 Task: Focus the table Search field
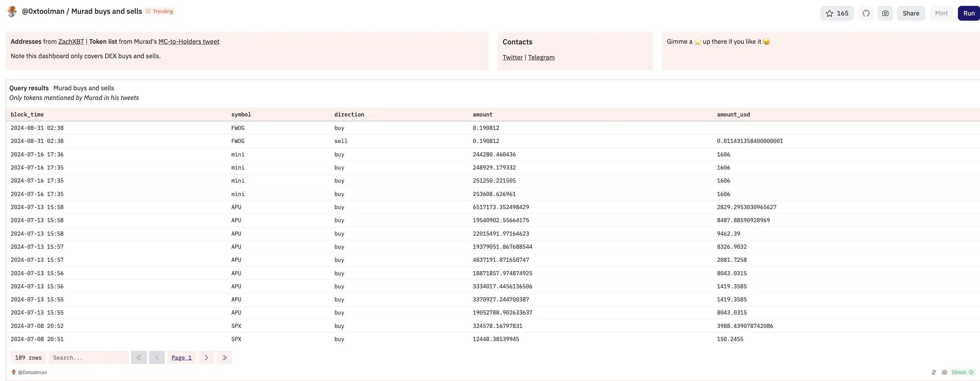[x=89, y=358]
